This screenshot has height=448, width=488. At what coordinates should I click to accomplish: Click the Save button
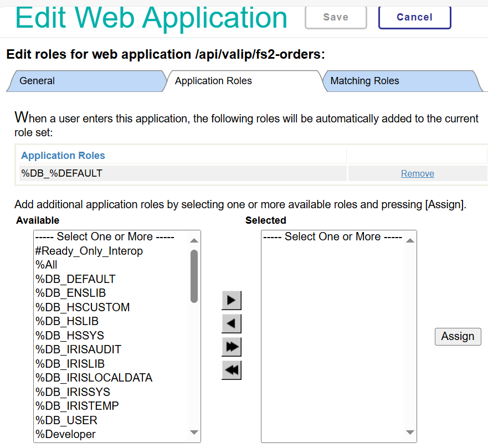(336, 17)
